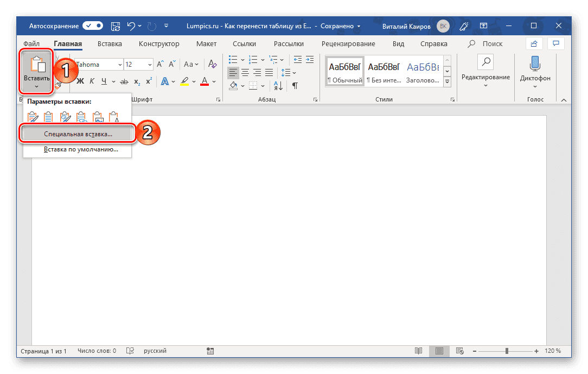The image size is (588, 374).
Task: Open the Tahoma font dropdown
Action: point(120,64)
